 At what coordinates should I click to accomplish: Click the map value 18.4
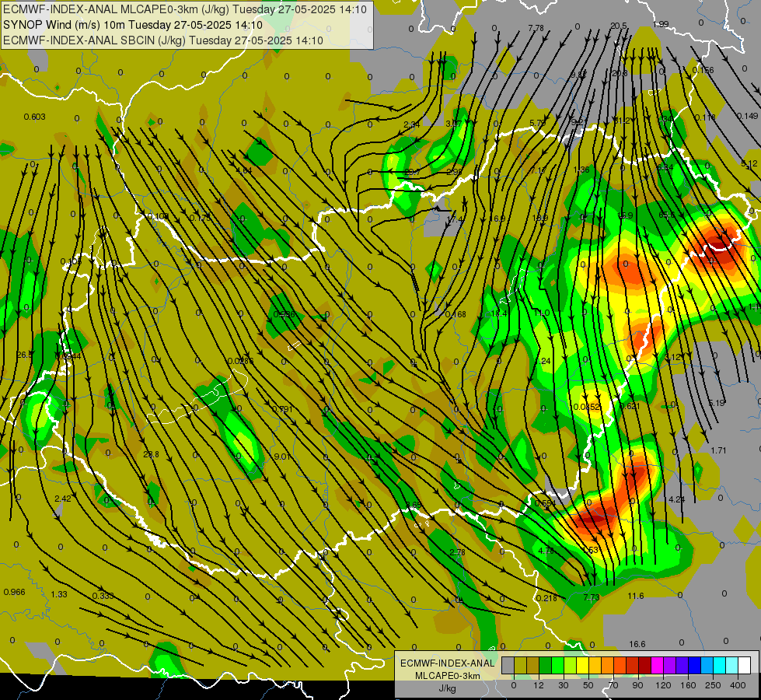pos(499,313)
